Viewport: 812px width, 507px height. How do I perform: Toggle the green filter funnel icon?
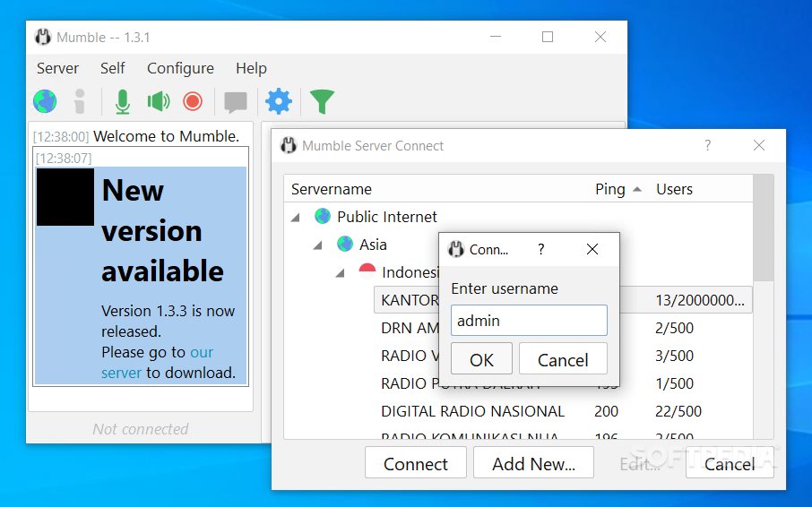[x=322, y=101]
